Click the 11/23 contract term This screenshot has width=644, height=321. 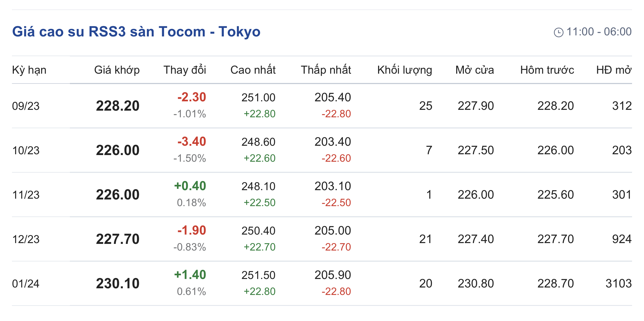[x=26, y=195]
